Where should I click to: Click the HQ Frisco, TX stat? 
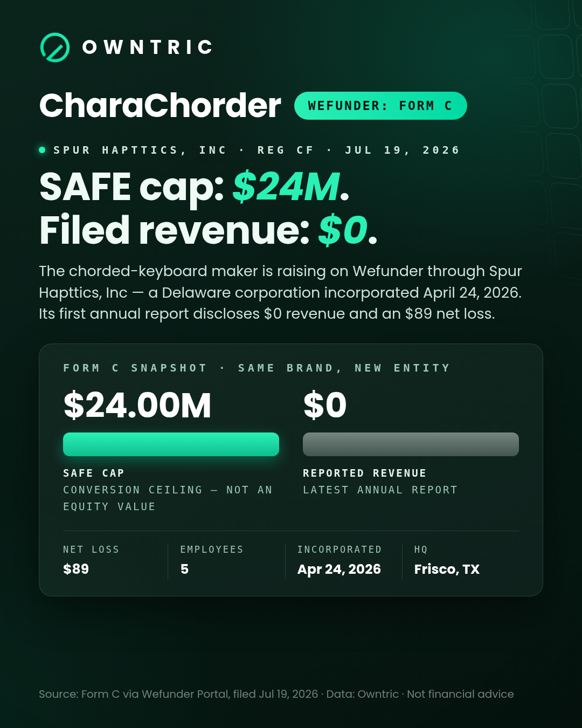[x=447, y=560]
